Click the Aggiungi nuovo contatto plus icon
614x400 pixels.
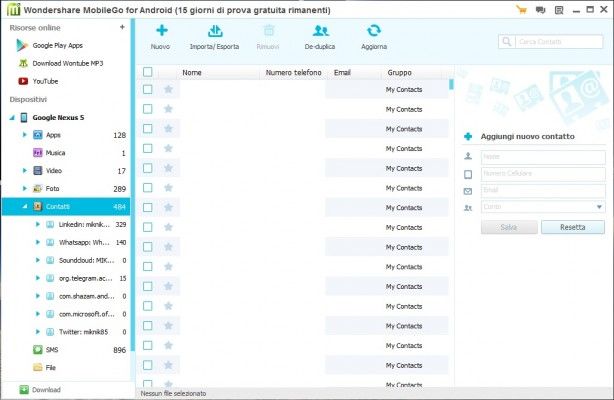point(468,136)
